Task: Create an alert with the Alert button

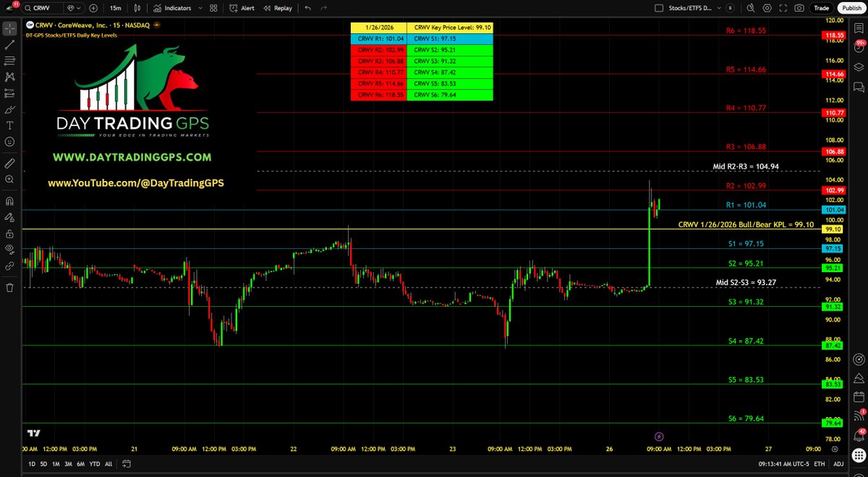Action: (246, 8)
